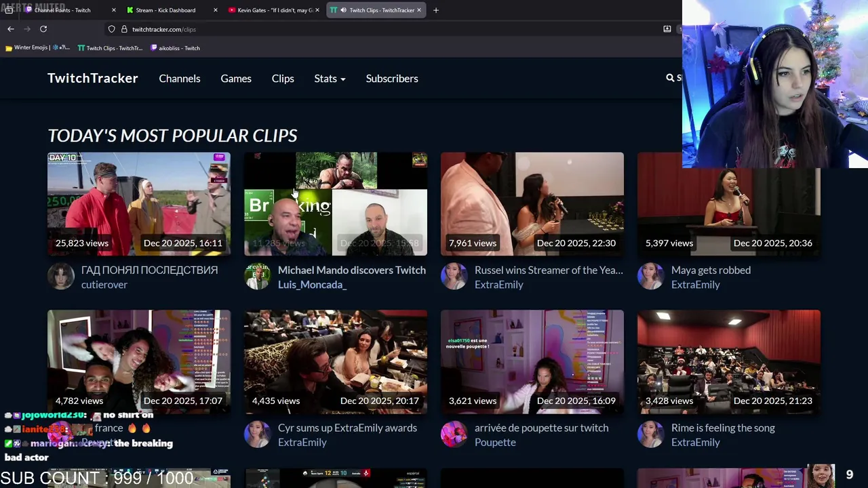
Task: Mute audio icon on Twitch Clips tab
Action: [343, 10]
